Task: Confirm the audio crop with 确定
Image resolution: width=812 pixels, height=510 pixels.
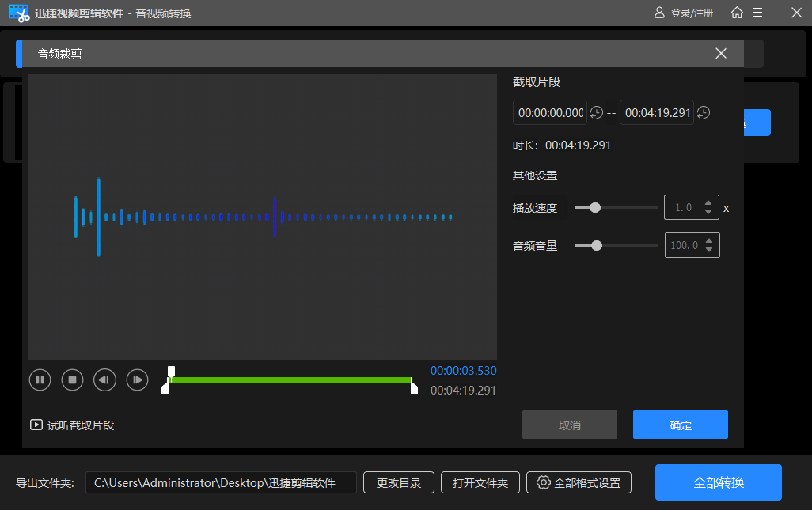Action: click(x=680, y=425)
